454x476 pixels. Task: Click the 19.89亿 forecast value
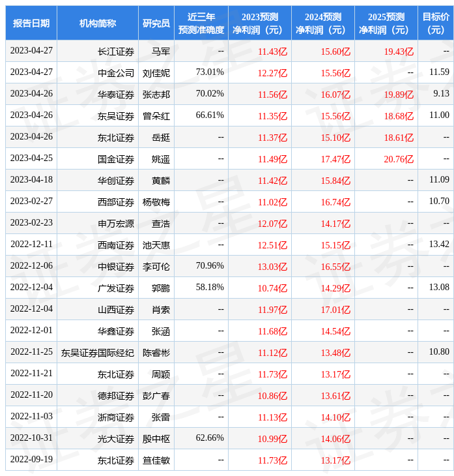coord(399,95)
